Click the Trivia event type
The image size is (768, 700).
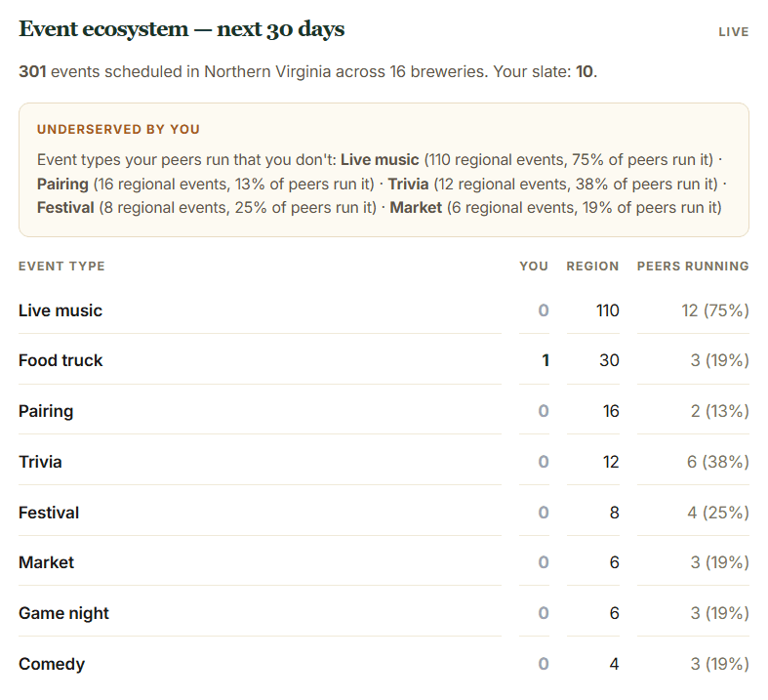coord(40,462)
